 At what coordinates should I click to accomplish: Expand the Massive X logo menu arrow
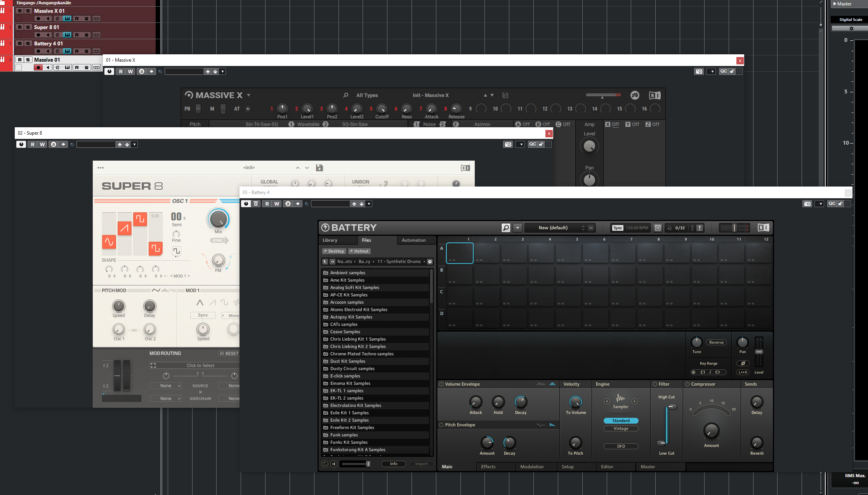click(x=249, y=95)
